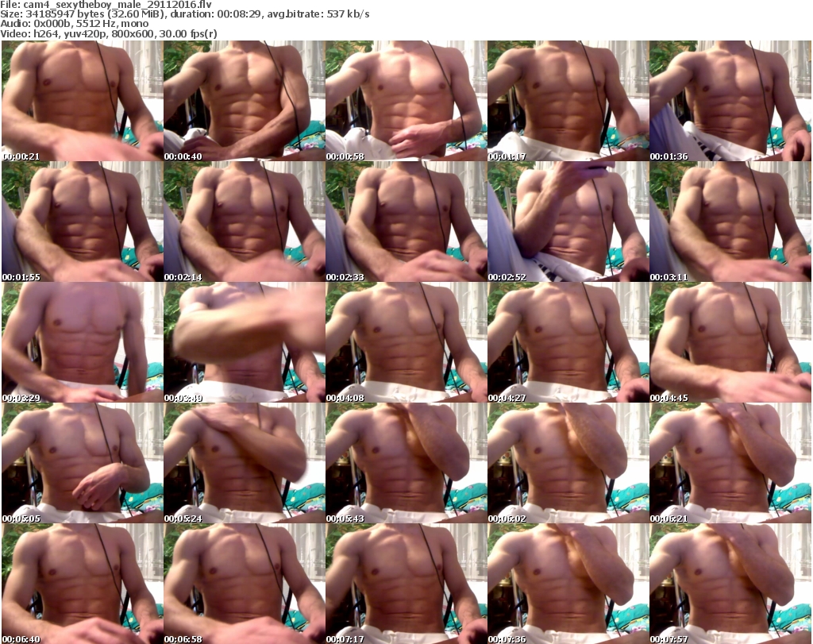Viewport: 813px width, 644px height.
Task: Open the thumbnail at 00:06:02
Action: pyautogui.click(x=568, y=463)
